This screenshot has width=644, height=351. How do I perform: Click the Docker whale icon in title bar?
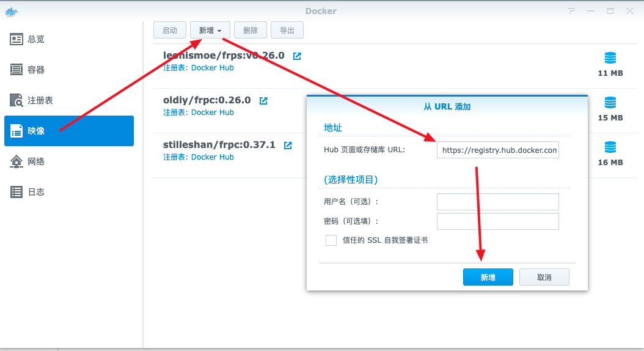pyautogui.click(x=11, y=11)
